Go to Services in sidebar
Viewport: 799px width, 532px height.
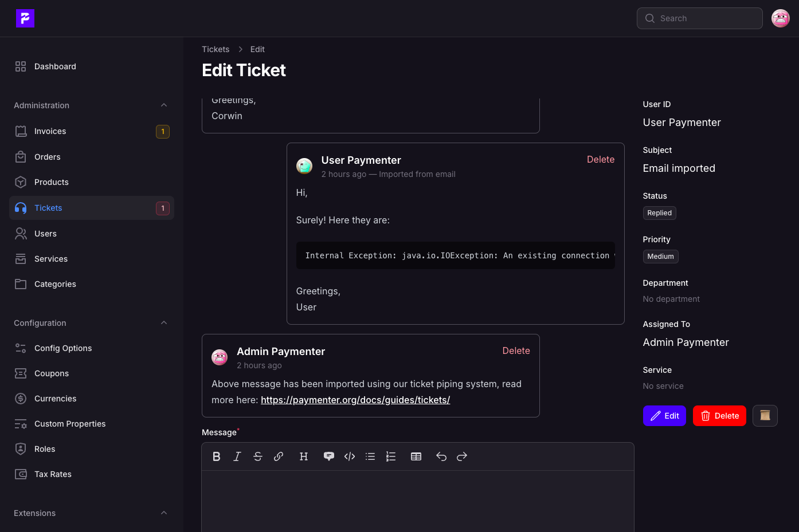[x=92, y=259]
